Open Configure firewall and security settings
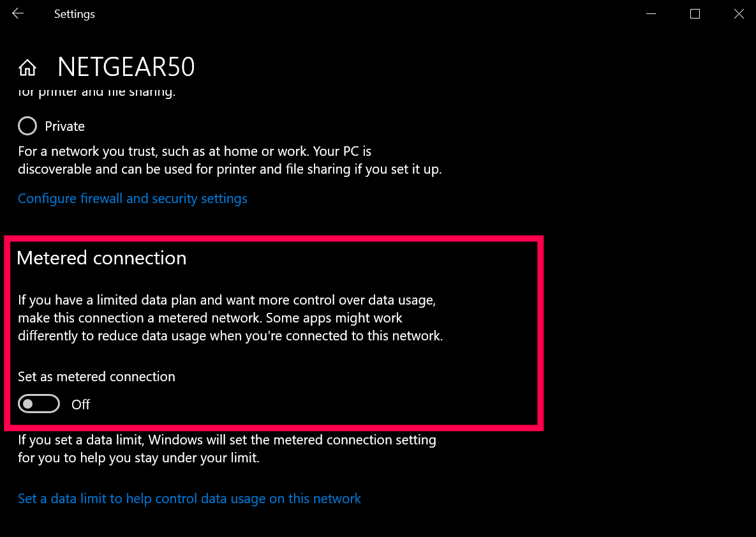The width and height of the screenshot is (756, 537). coord(133,199)
